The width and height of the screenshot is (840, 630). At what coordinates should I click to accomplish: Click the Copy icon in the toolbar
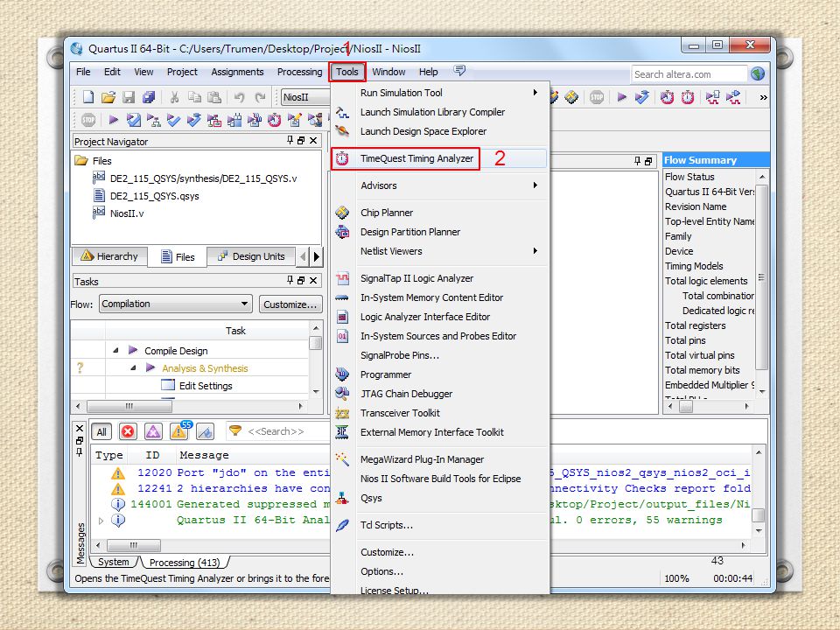click(x=194, y=97)
